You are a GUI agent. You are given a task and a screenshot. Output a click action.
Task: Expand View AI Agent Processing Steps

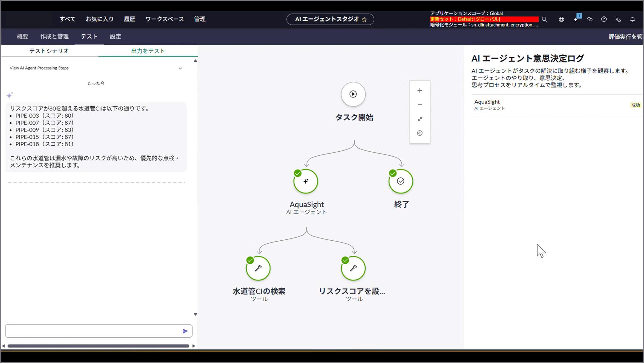pyautogui.click(x=180, y=68)
